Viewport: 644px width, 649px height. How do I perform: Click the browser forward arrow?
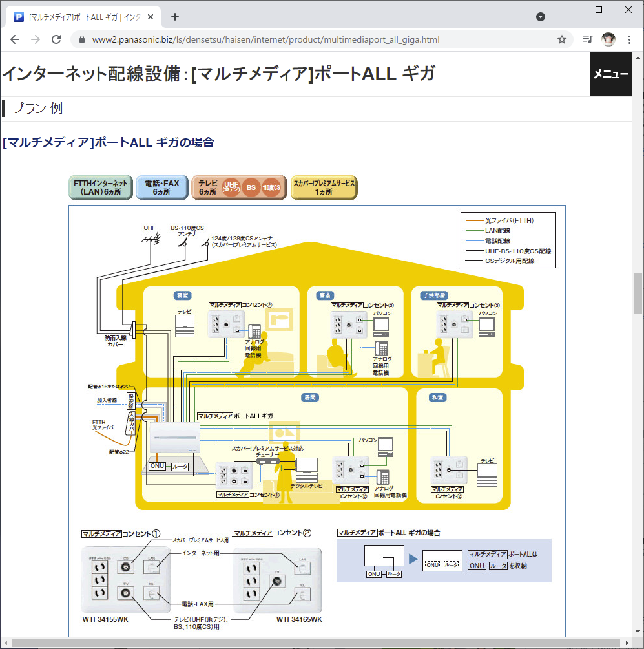(x=36, y=39)
